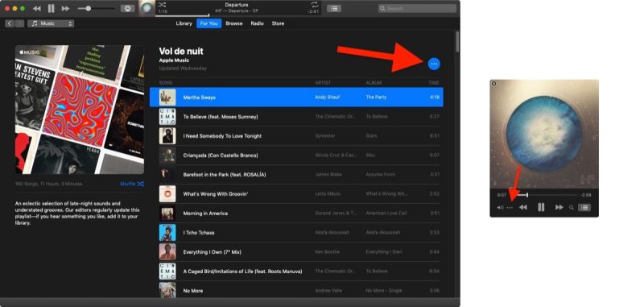Open MiniPlayer volume control
Viewport: 644px width, 307px height.
pyautogui.click(x=500, y=208)
